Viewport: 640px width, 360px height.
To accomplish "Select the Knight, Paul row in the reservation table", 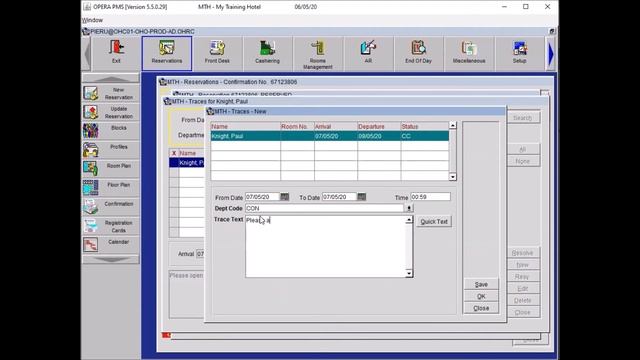I will (330, 136).
